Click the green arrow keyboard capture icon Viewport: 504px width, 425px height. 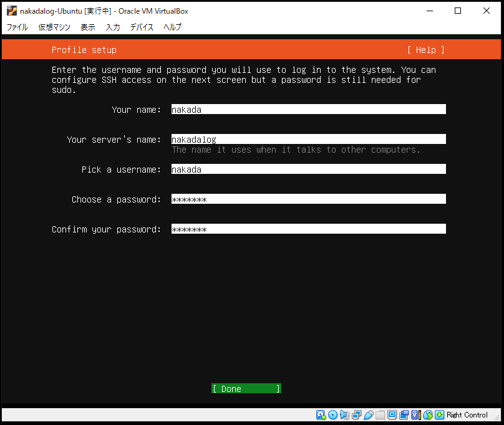439,415
